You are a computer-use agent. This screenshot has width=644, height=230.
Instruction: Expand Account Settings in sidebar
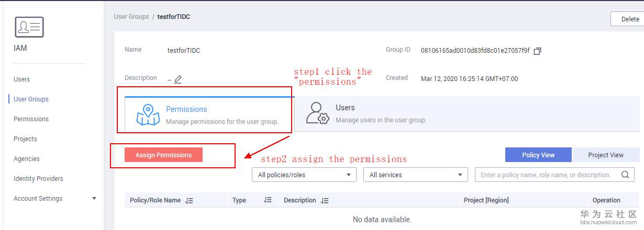coord(94,199)
